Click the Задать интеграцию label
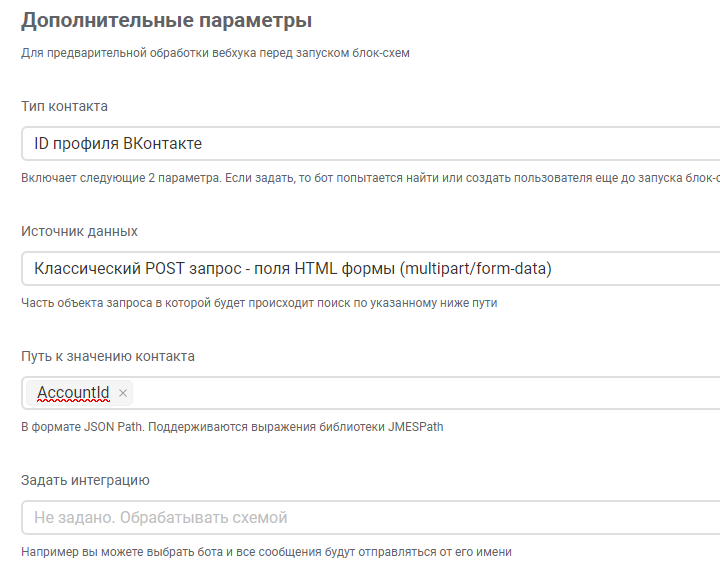 coord(85,480)
